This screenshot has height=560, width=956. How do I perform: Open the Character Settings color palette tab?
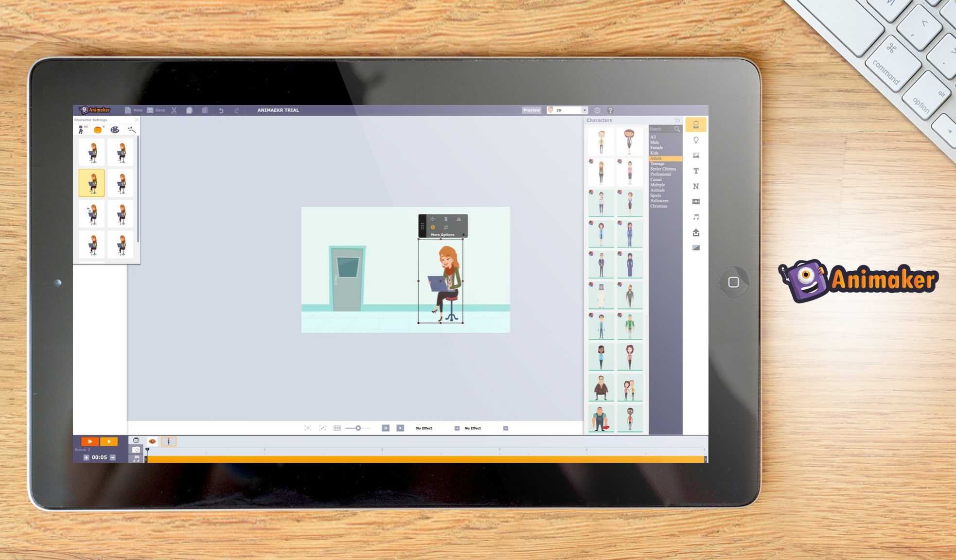115,129
